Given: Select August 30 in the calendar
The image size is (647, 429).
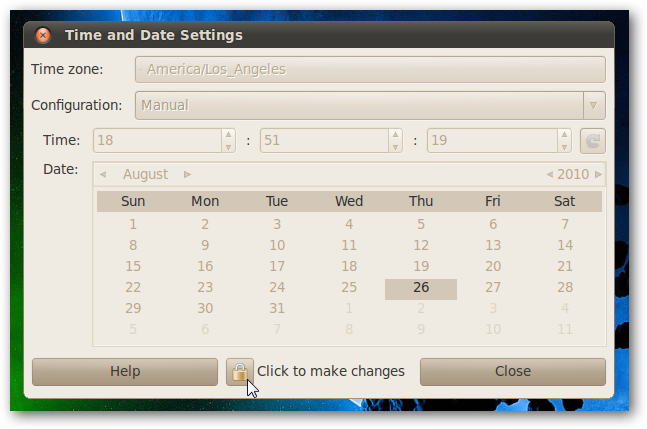Looking at the screenshot, I should point(205,309).
